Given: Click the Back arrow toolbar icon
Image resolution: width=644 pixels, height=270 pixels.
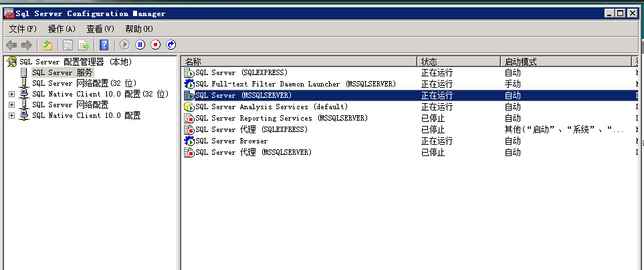Looking at the screenshot, I should pos(11,45).
